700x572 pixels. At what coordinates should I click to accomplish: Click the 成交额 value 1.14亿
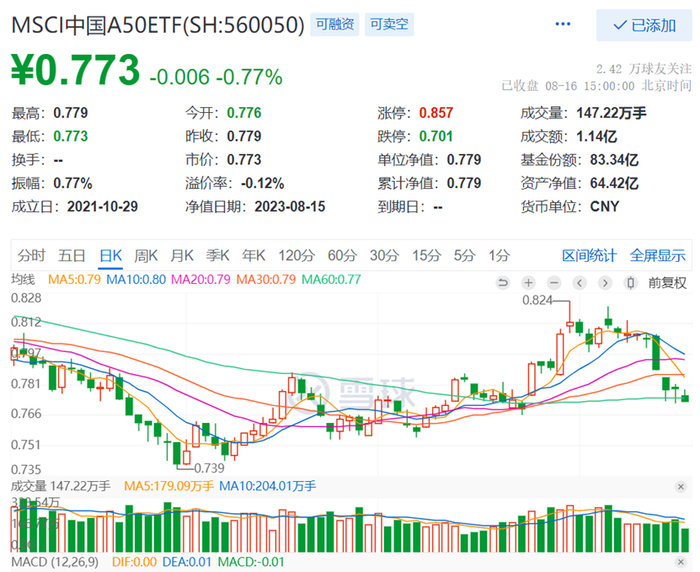pos(597,136)
